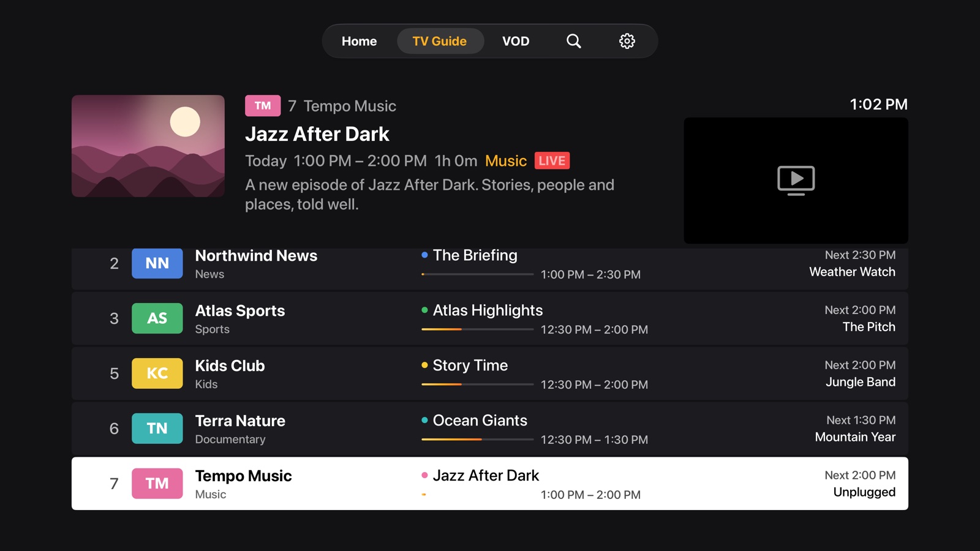The width and height of the screenshot is (980, 551).
Task: Click the orange Music genre label
Action: point(506,161)
